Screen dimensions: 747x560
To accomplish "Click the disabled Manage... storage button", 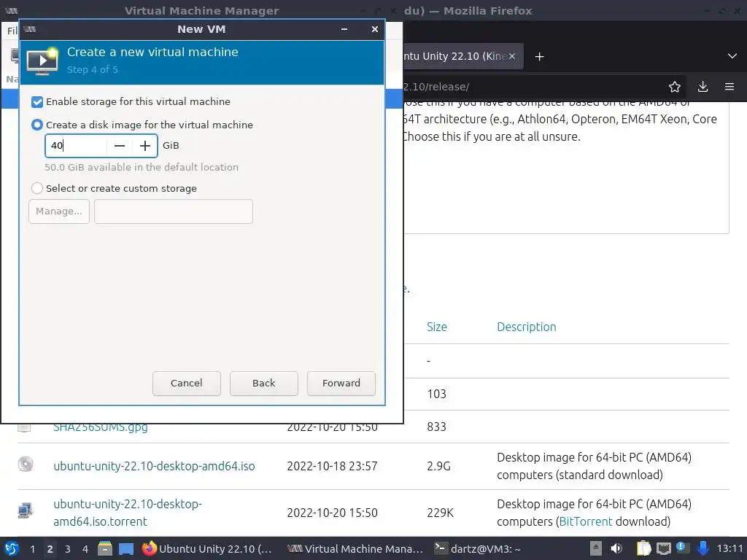I will point(59,211).
